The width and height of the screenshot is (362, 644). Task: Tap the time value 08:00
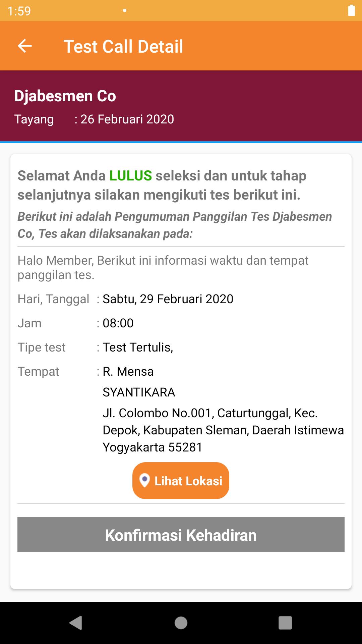coord(118,323)
